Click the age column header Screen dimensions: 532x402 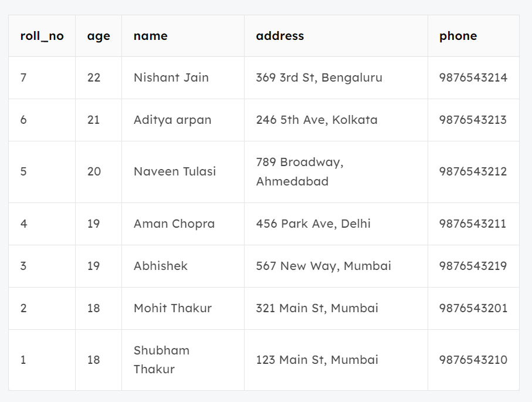click(x=99, y=36)
